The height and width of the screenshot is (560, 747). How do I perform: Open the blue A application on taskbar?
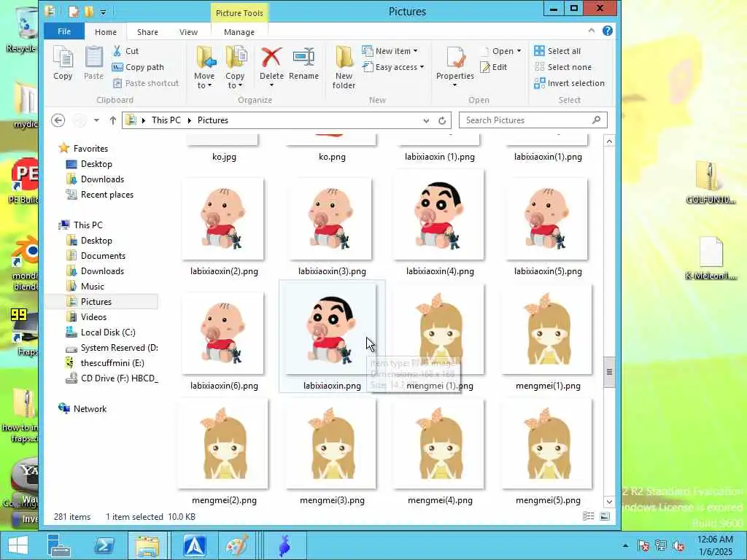coord(194,545)
